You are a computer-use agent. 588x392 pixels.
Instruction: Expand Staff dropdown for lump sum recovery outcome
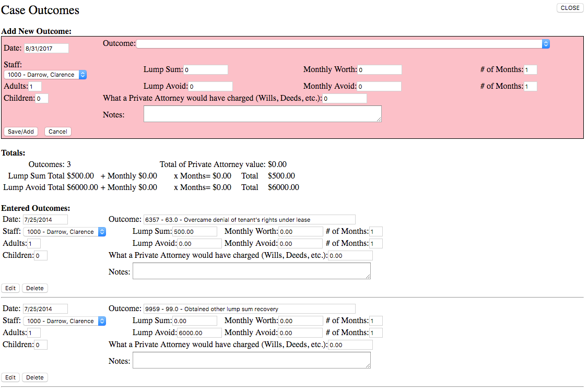pyautogui.click(x=64, y=321)
